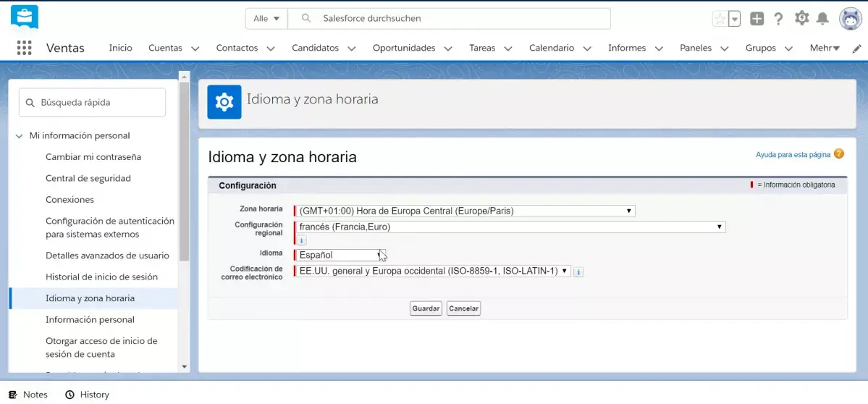This screenshot has width=868, height=404.
Task: Collapse Mi información personal section
Action: 20,135
